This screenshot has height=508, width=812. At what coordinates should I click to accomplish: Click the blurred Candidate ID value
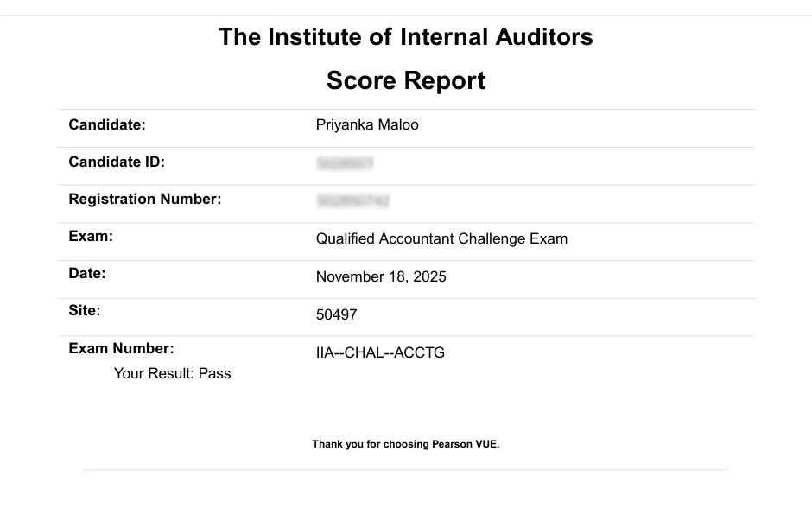click(x=345, y=163)
